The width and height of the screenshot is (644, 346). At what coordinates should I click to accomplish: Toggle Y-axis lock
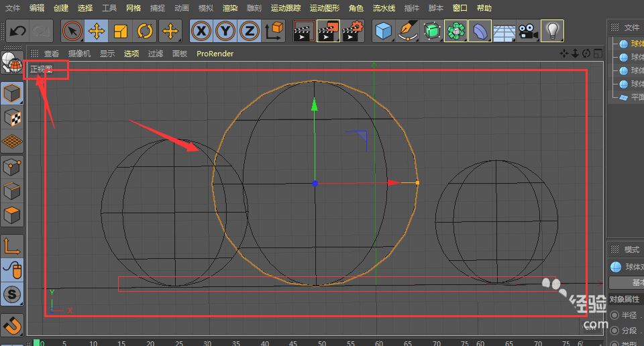(225, 31)
